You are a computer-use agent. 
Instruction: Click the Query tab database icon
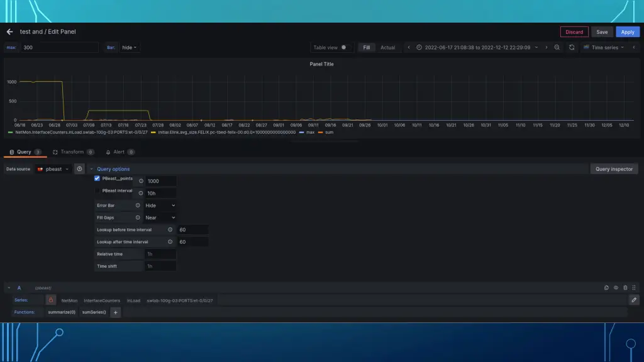12,152
